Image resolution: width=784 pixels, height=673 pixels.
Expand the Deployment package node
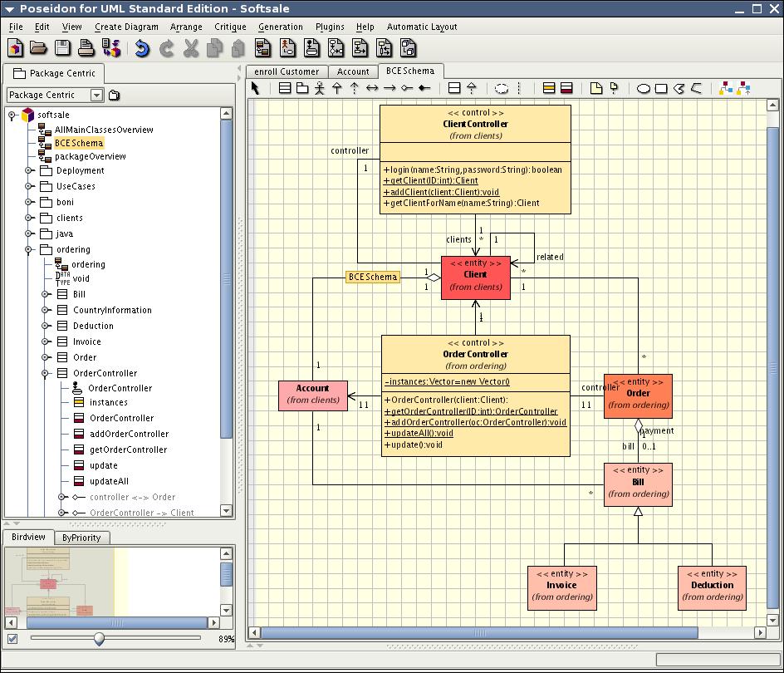[x=29, y=170]
